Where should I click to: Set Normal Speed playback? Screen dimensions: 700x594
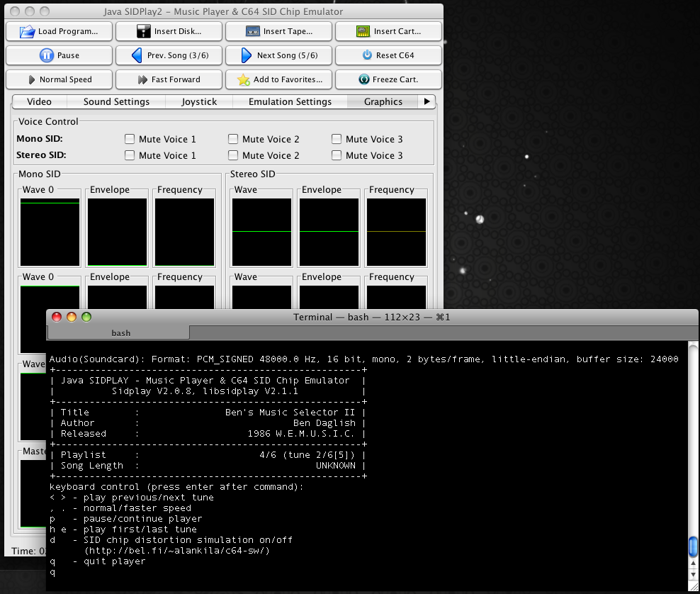click(x=60, y=79)
